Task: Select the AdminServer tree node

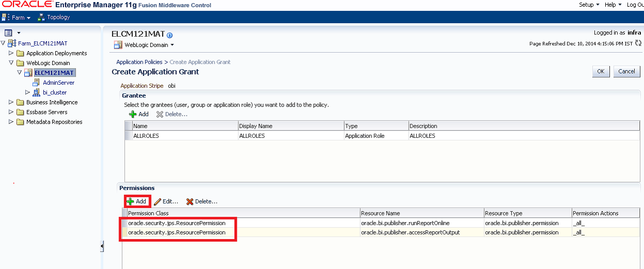Action: point(59,83)
